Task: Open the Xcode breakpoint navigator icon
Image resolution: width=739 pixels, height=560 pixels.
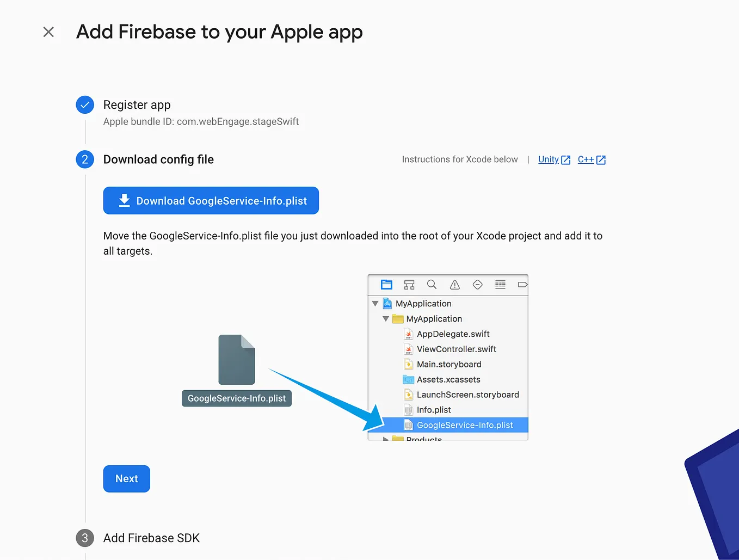Action: coord(522,285)
